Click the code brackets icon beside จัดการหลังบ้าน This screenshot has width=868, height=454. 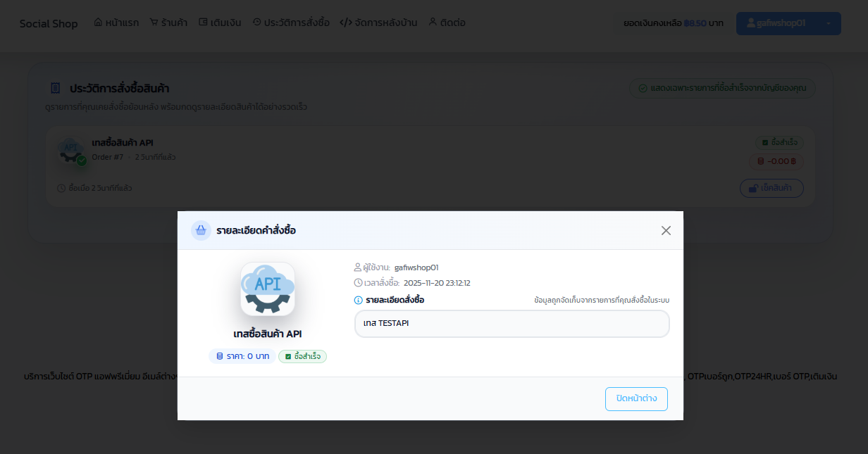(x=346, y=22)
